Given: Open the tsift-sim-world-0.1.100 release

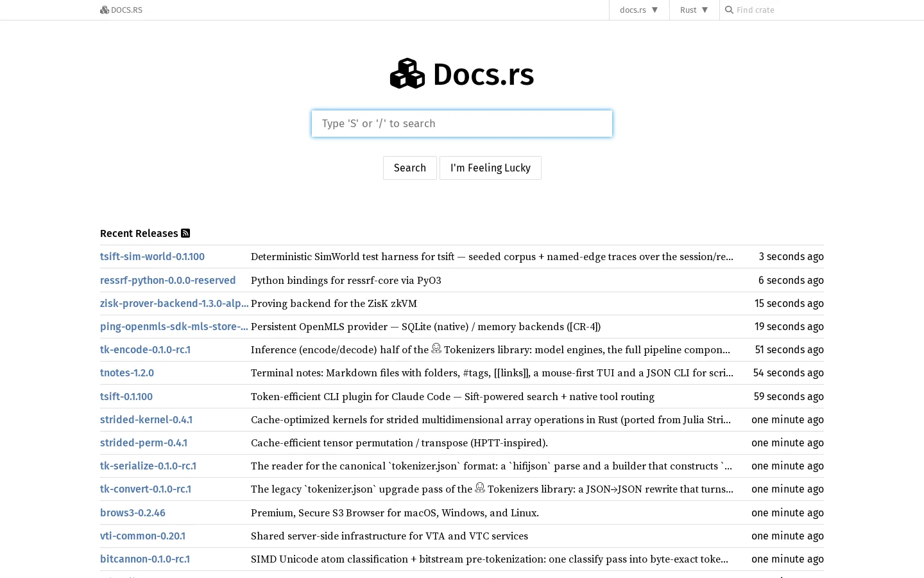Looking at the screenshot, I should tap(152, 256).
